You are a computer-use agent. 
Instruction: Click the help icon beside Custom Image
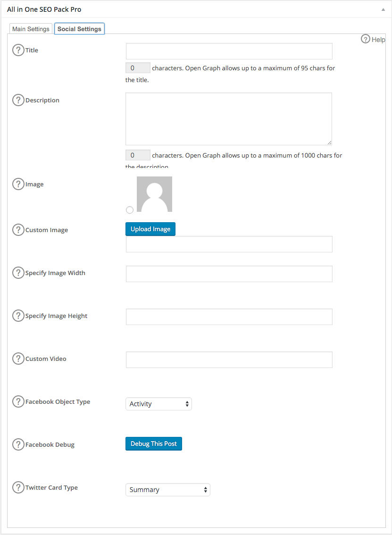[18, 230]
